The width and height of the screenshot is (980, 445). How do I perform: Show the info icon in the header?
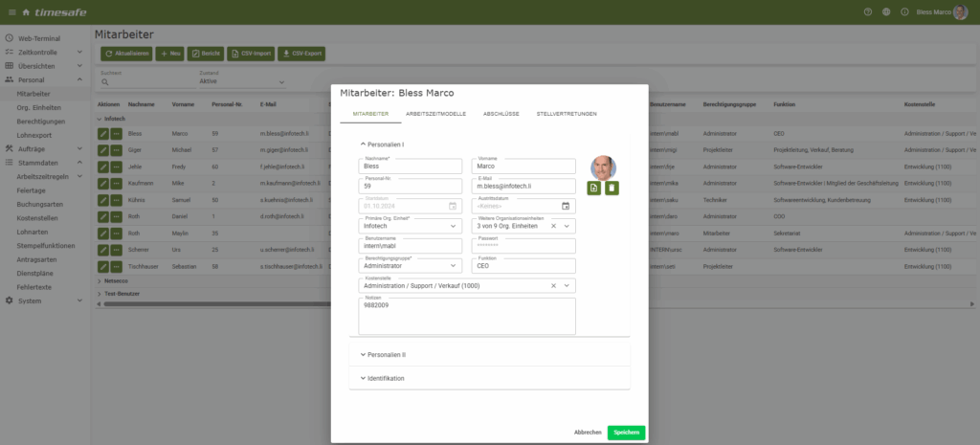point(904,11)
